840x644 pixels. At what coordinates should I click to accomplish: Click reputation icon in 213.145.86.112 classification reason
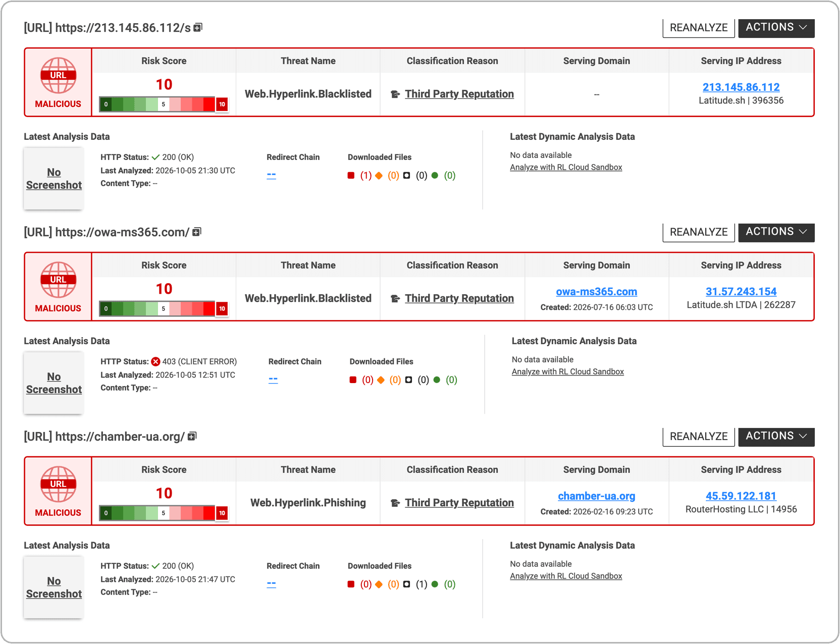395,94
